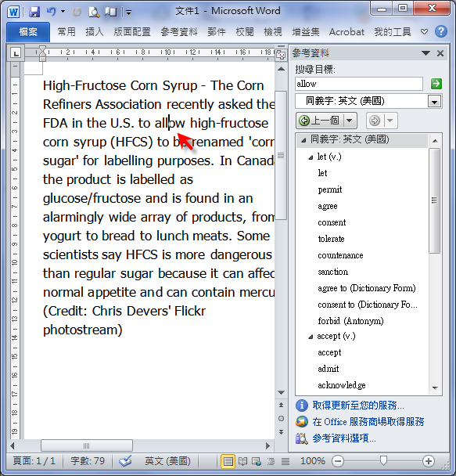Select the synonym consent

pyautogui.click(x=332, y=222)
